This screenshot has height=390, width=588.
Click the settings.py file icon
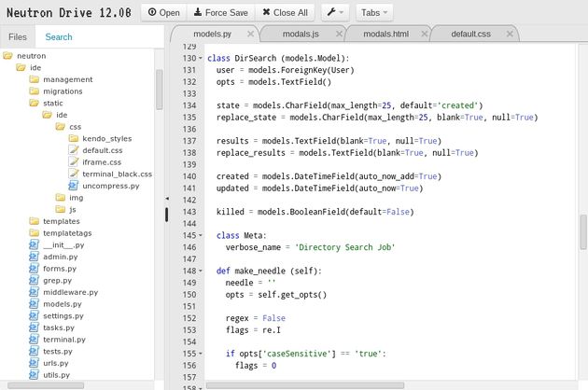click(35, 315)
